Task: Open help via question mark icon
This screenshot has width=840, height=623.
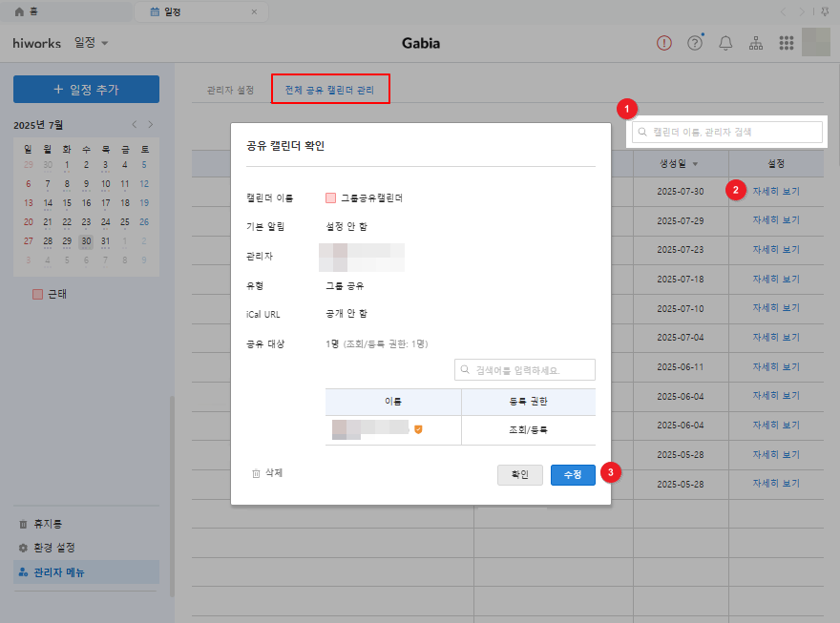Action: tap(695, 43)
